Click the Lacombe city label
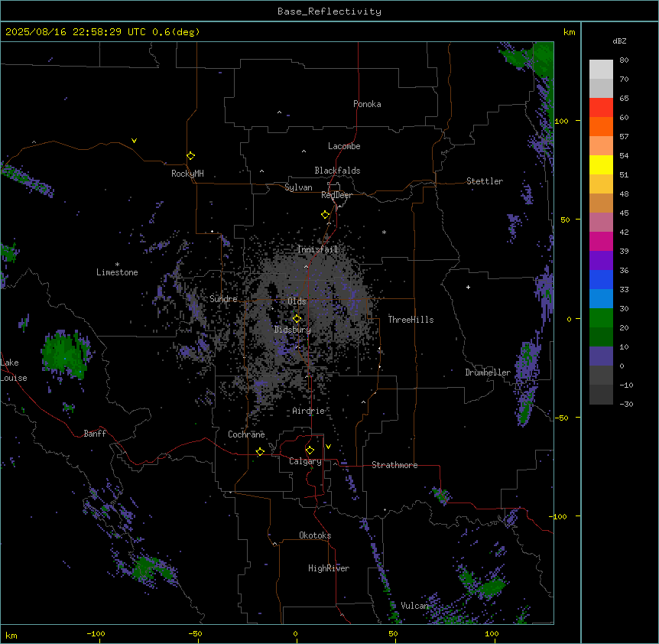The height and width of the screenshot is (644, 659). [344, 146]
